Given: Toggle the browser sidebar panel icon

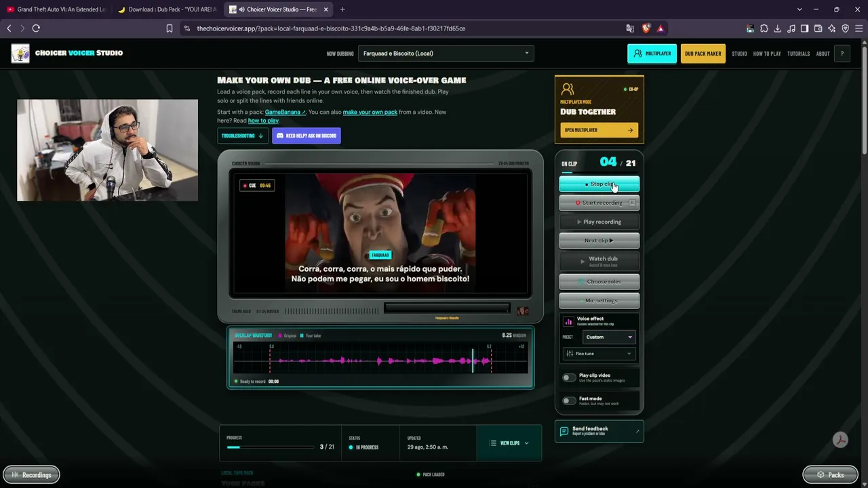Looking at the screenshot, I should tap(805, 28).
